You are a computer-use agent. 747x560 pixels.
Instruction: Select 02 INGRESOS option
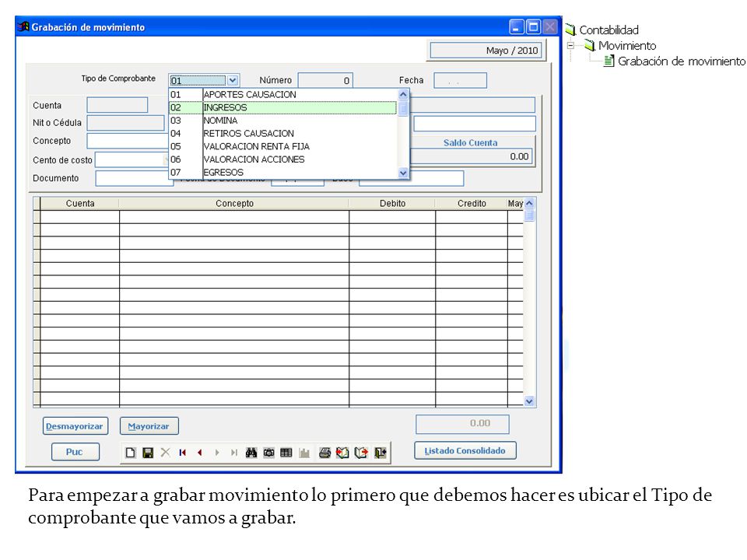[x=283, y=107]
